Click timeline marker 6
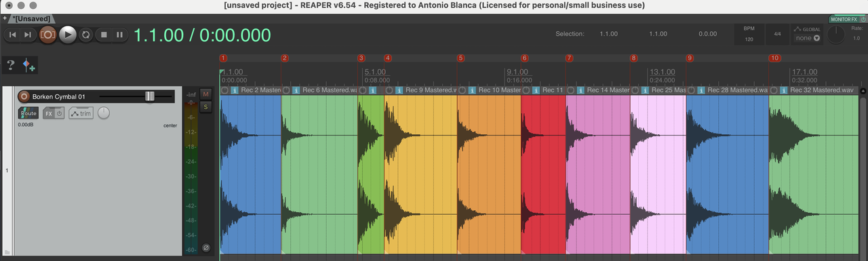The width and height of the screenshot is (868, 261). point(525,58)
